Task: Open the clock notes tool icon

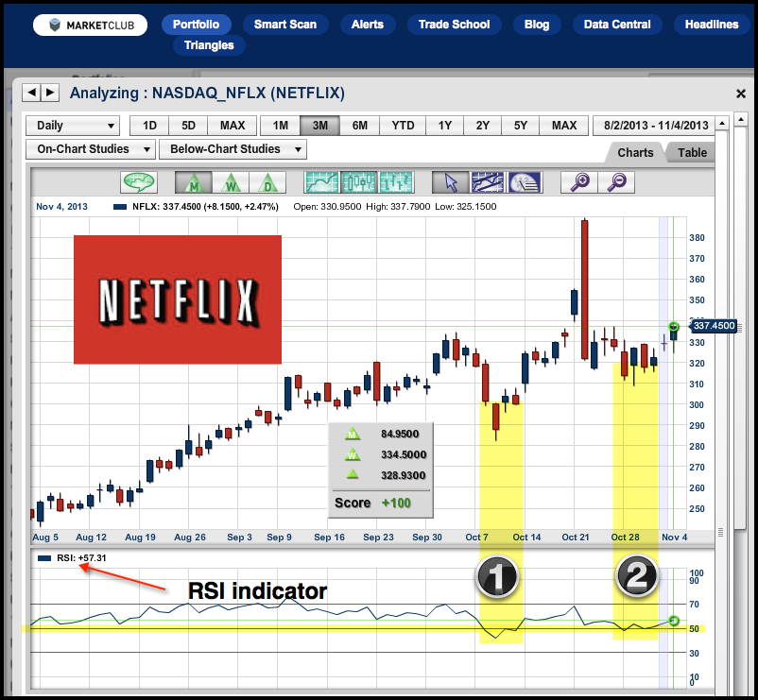Action: tap(525, 182)
